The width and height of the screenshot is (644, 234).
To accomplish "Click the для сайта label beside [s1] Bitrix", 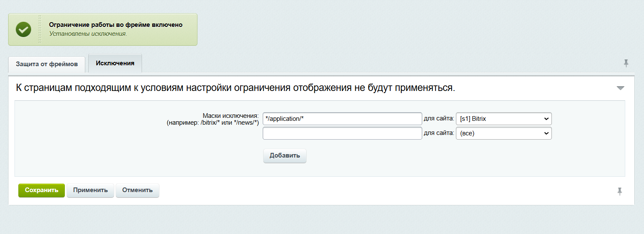I will [438, 119].
